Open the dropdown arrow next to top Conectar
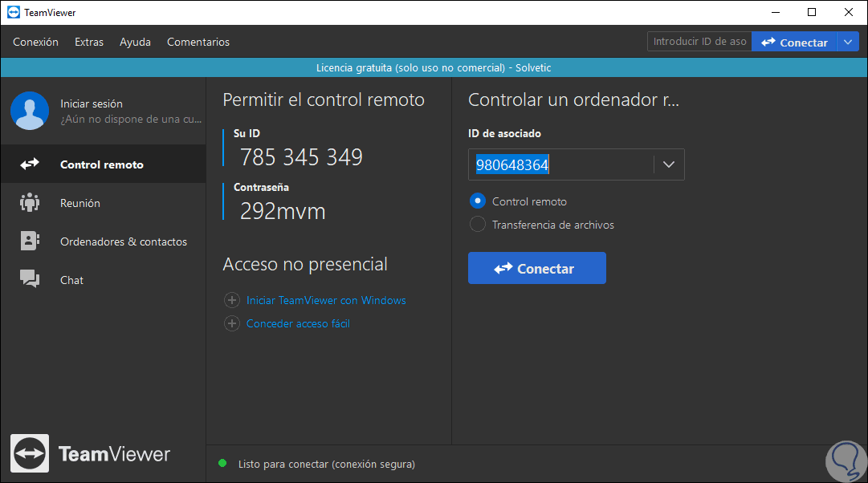This screenshot has width=868, height=483. click(x=847, y=42)
